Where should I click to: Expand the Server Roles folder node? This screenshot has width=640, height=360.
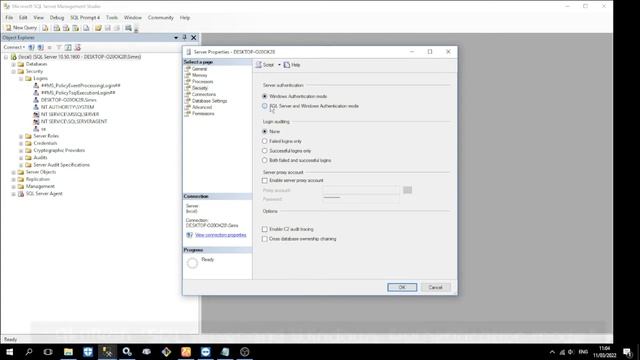pyautogui.click(x=21, y=136)
